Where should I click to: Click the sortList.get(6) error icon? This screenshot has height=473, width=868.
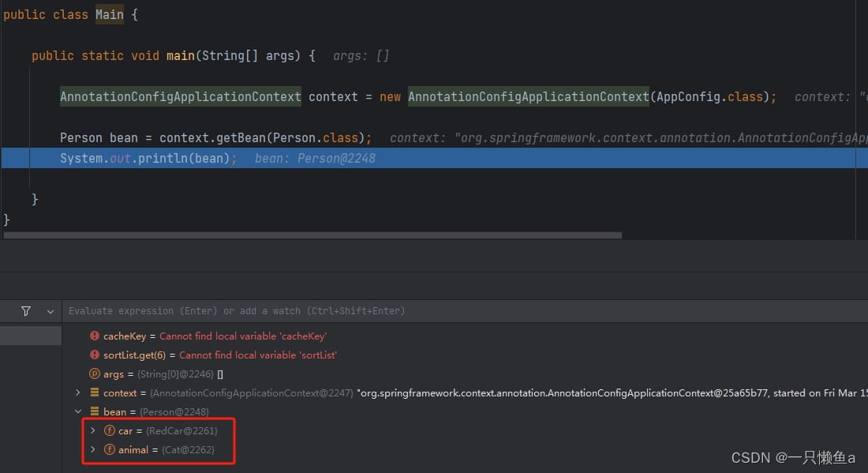tap(95, 355)
